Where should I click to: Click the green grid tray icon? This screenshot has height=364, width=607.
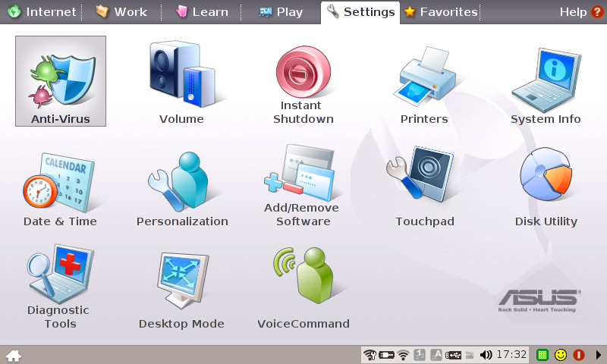[x=543, y=355]
